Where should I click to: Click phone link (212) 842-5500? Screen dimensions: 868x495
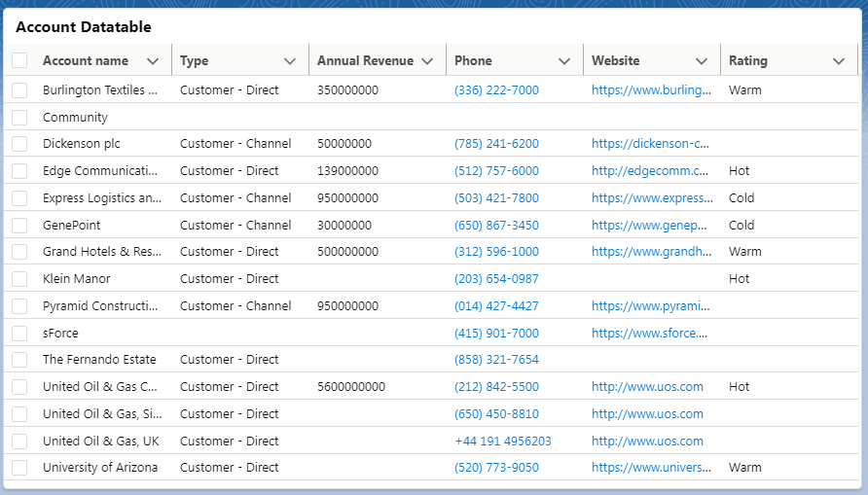(x=496, y=387)
